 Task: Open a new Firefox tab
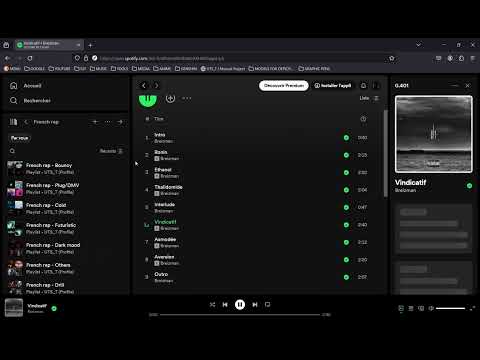(90, 45)
